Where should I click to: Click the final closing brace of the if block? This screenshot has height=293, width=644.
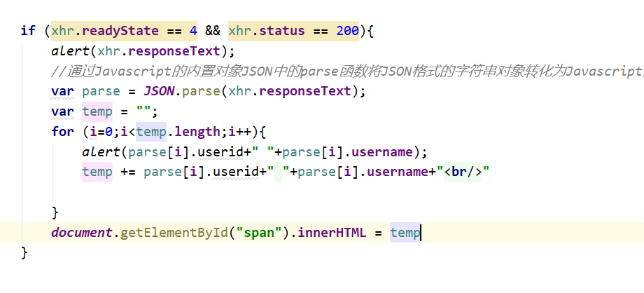click(x=24, y=252)
